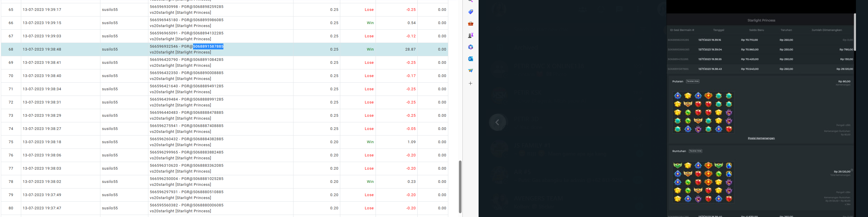Viewport: 868px width, 217px height.
Task: Click the Tanggal column header
Action: [x=719, y=30]
